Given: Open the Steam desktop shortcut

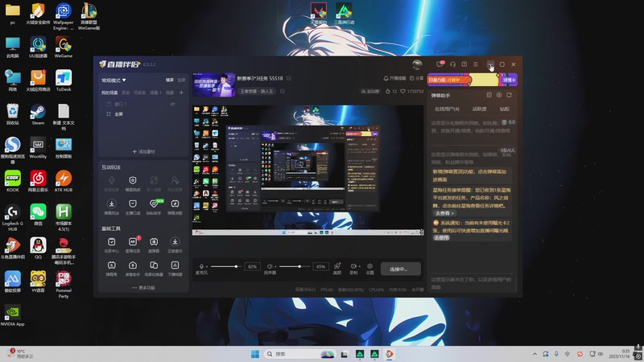Looking at the screenshot, I should point(38,114).
